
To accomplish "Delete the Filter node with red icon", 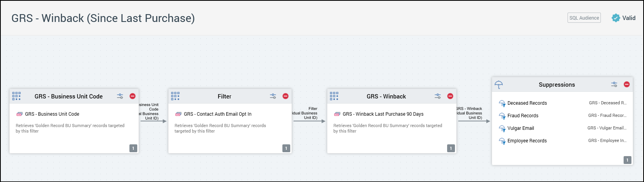I will tap(286, 96).
